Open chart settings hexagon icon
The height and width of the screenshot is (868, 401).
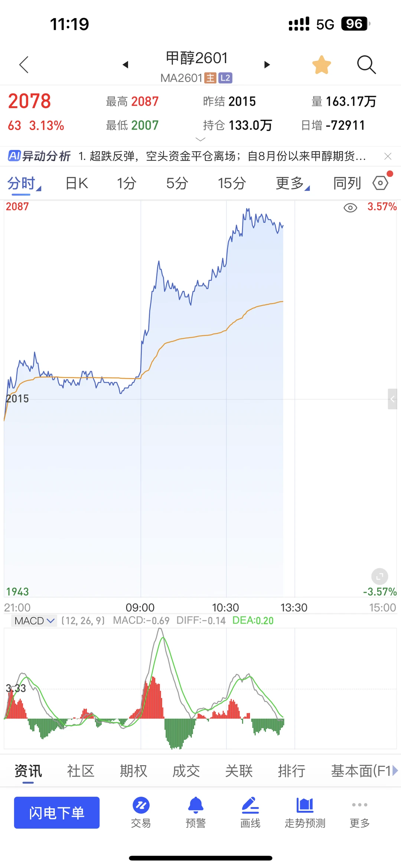click(381, 183)
